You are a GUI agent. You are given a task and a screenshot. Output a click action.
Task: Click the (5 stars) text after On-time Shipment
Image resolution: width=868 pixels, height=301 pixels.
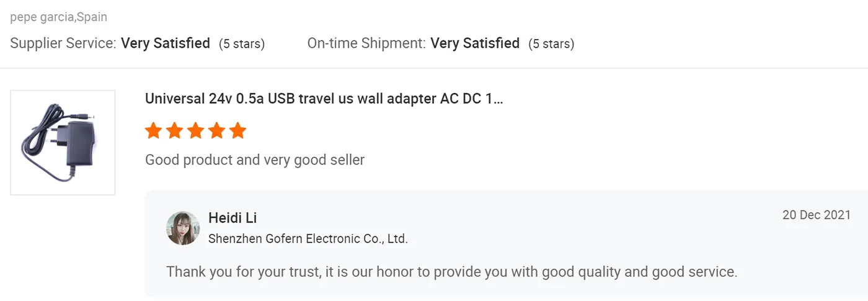click(x=551, y=44)
